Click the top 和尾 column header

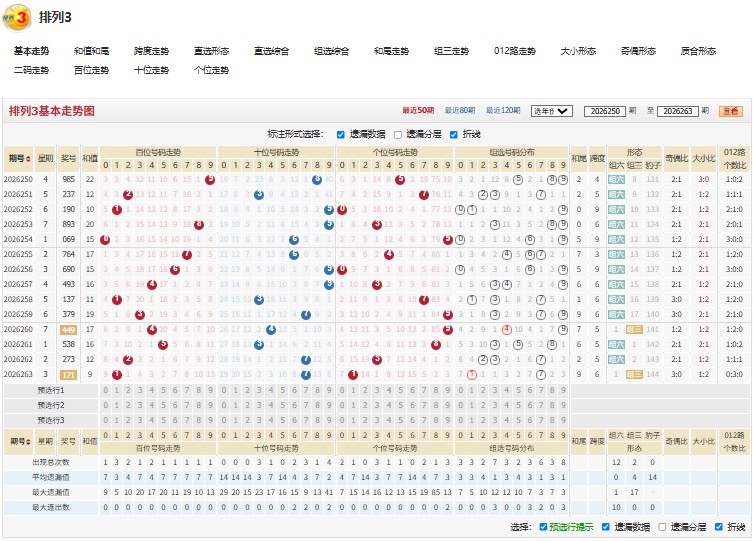579,158
